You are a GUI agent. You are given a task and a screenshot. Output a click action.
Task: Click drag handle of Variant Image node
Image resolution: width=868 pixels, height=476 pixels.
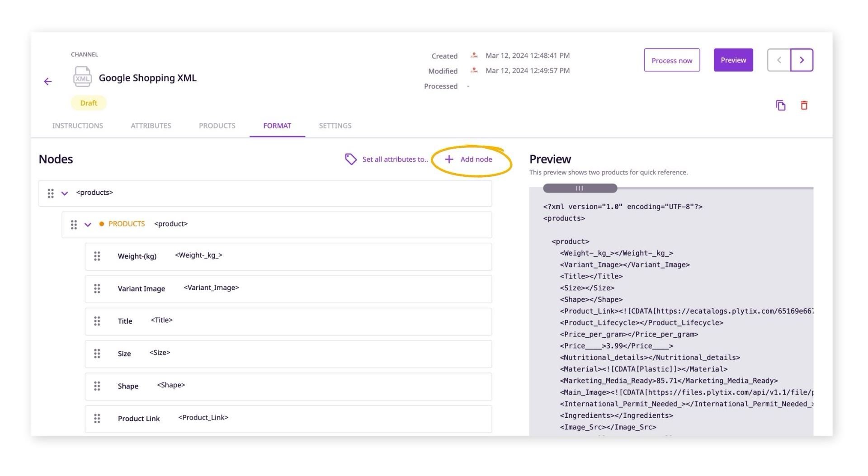point(97,289)
